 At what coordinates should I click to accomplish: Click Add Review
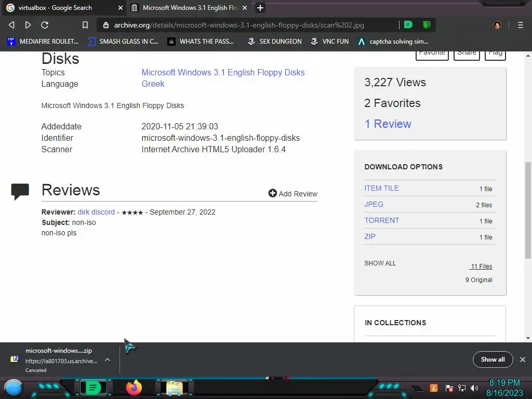[293, 193]
